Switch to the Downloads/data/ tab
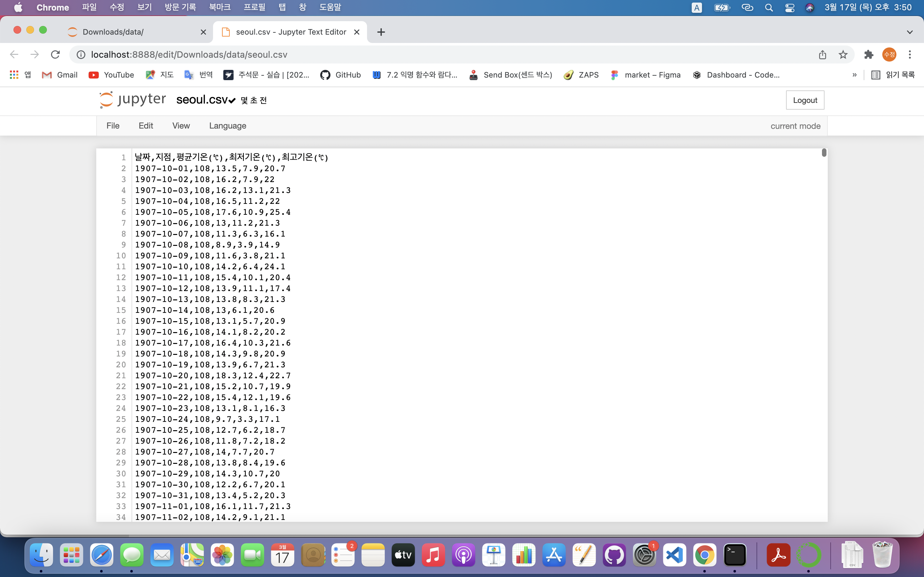 113,32
